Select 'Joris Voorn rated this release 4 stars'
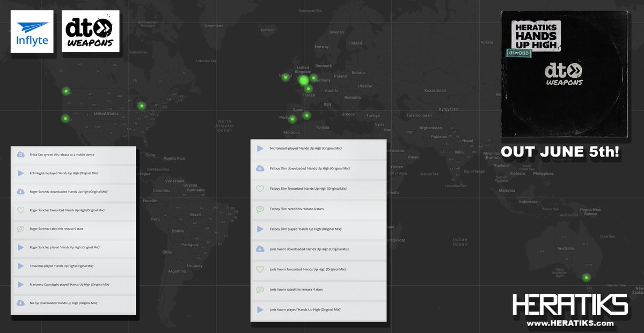 coord(296,290)
